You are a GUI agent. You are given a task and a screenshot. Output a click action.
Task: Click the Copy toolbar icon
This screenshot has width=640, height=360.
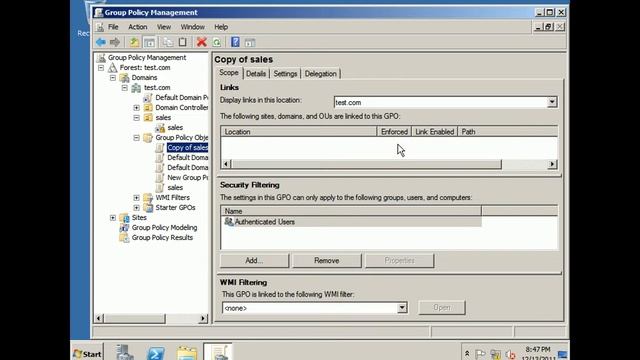pyautogui.click(x=168, y=42)
